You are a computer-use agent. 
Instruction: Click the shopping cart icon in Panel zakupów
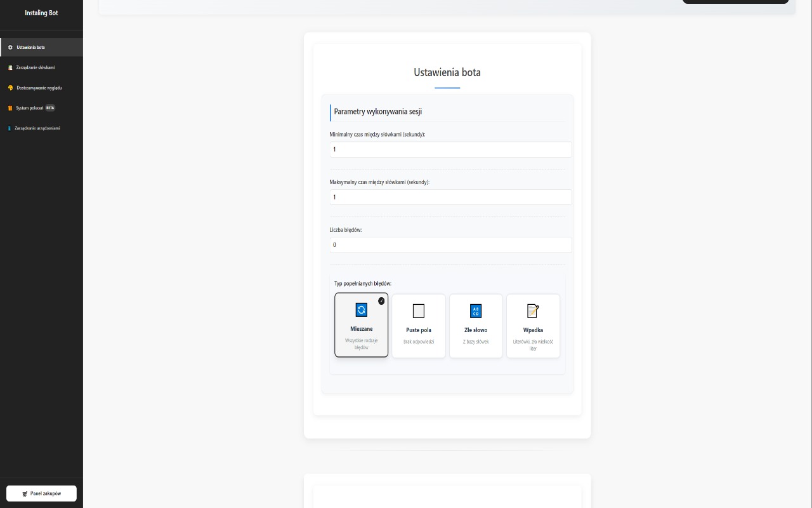coord(24,493)
